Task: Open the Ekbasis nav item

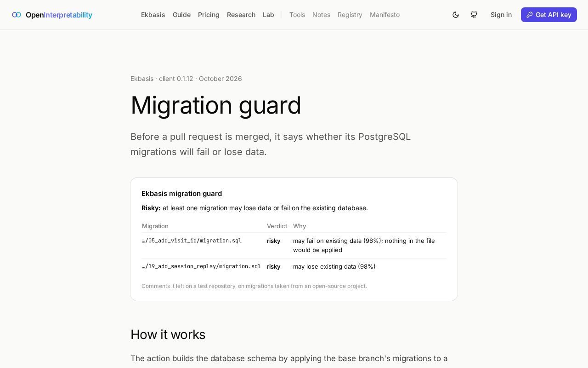Action: pyautogui.click(x=153, y=15)
